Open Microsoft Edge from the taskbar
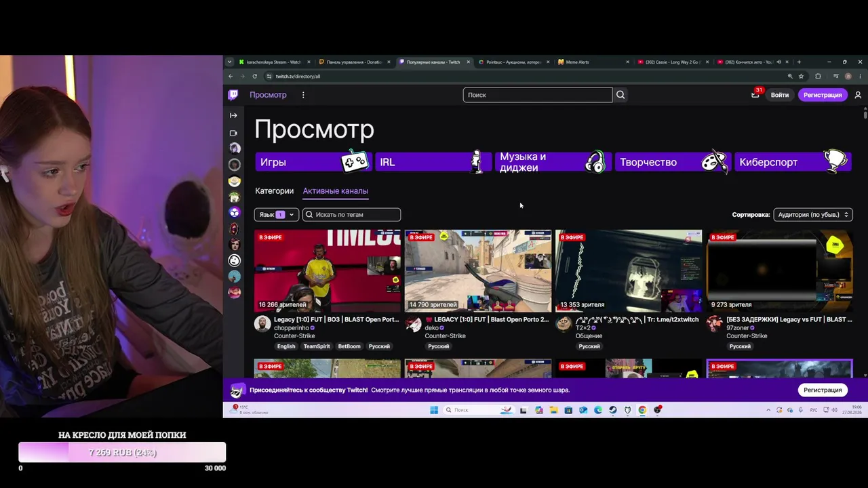The width and height of the screenshot is (868, 488). (x=598, y=410)
